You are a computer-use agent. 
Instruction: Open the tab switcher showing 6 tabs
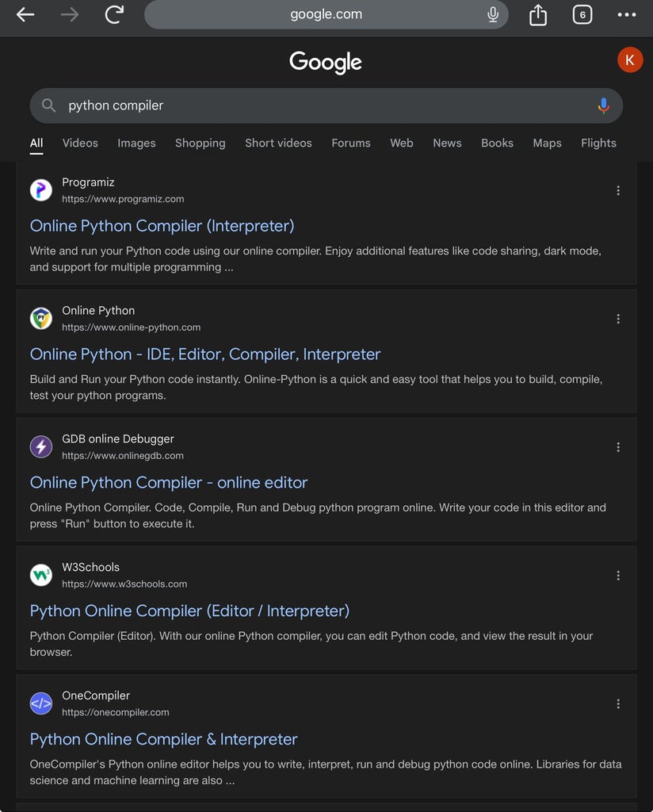pyautogui.click(x=582, y=14)
